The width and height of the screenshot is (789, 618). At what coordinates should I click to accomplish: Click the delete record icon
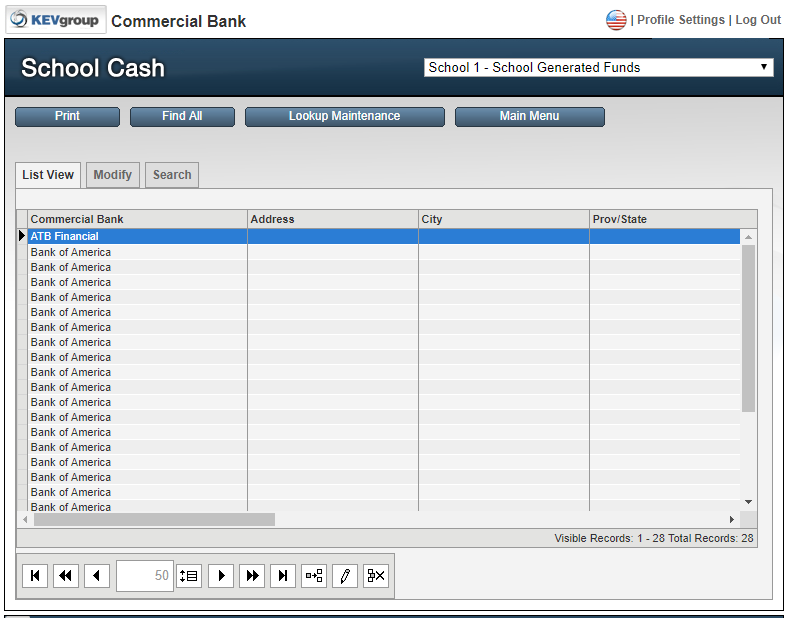[376, 575]
